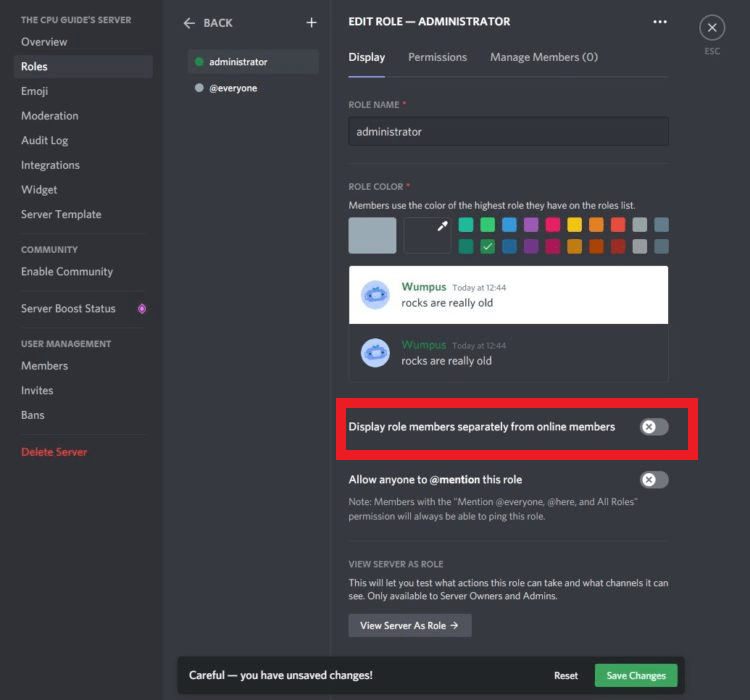Click the role name input field
The image size is (750, 700).
click(508, 132)
